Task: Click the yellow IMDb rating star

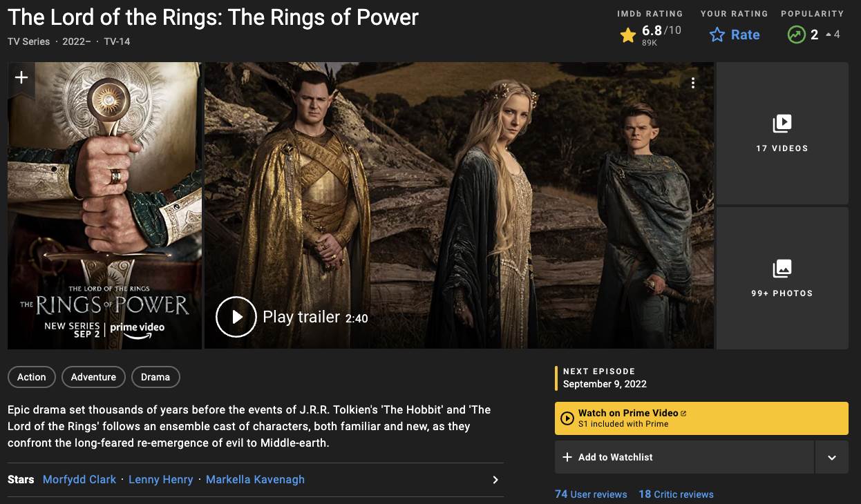Action: coord(627,35)
